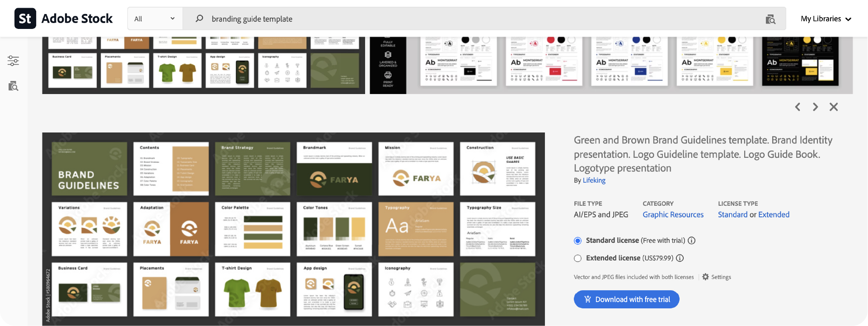The width and height of the screenshot is (868, 326).
Task: Open the Lifeking contributor link
Action: [594, 180]
